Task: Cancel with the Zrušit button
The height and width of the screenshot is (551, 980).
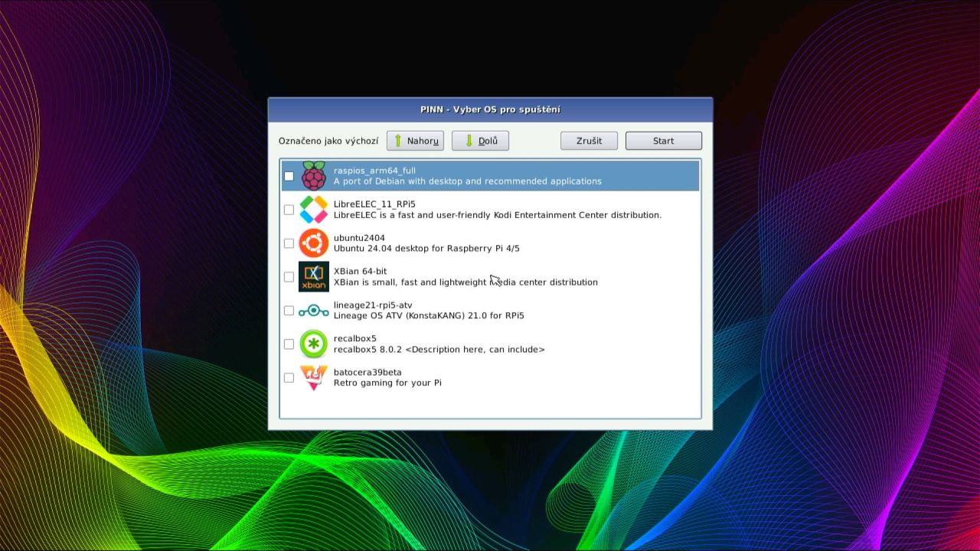Action: (x=589, y=141)
